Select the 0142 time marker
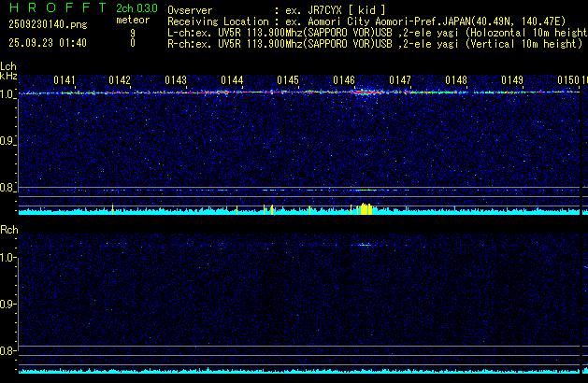 tap(120, 81)
